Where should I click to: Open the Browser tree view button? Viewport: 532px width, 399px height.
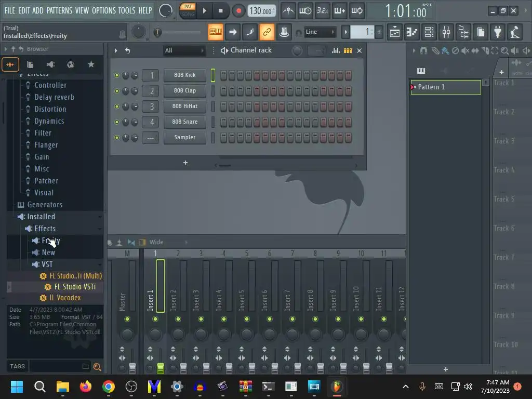coord(463,32)
